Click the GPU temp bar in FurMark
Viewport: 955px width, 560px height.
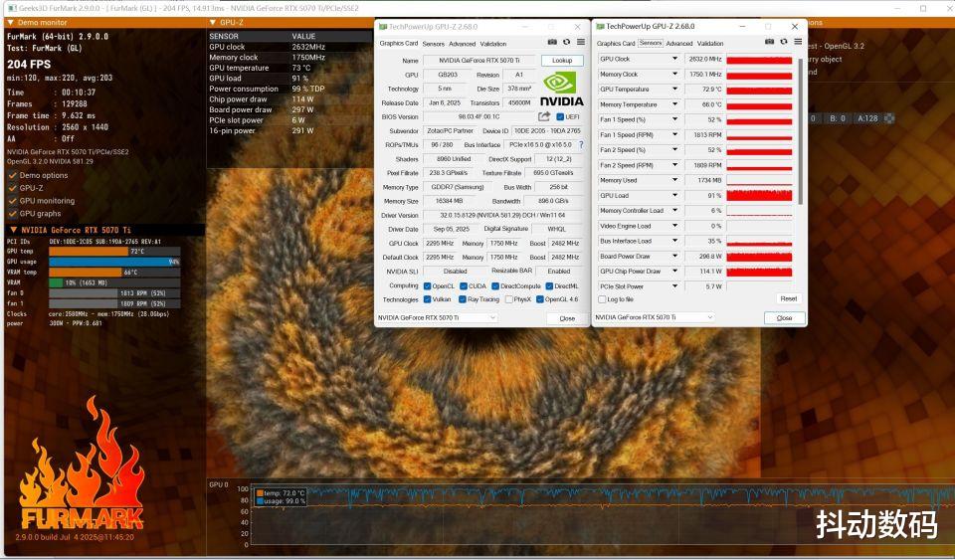114,251
